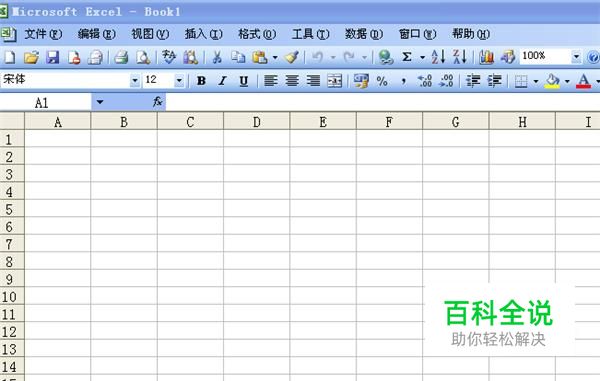Increase decimal places
The image size is (600, 381).
425,81
